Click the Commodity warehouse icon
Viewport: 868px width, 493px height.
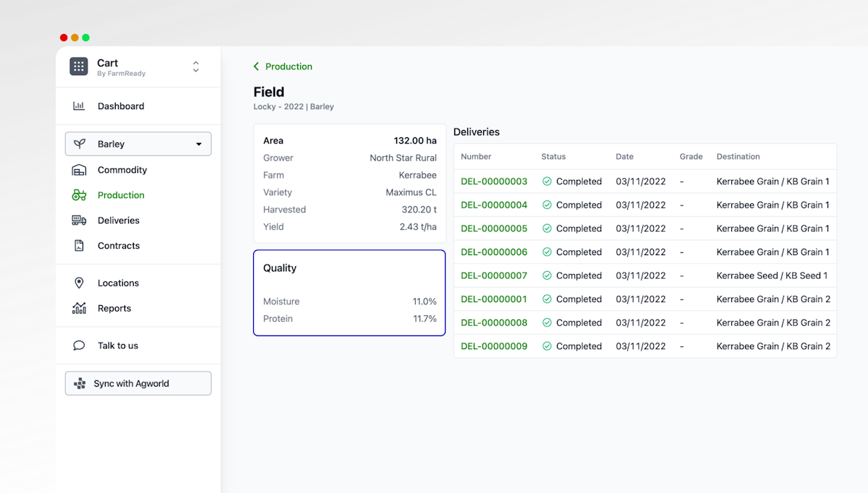tap(79, 170)
